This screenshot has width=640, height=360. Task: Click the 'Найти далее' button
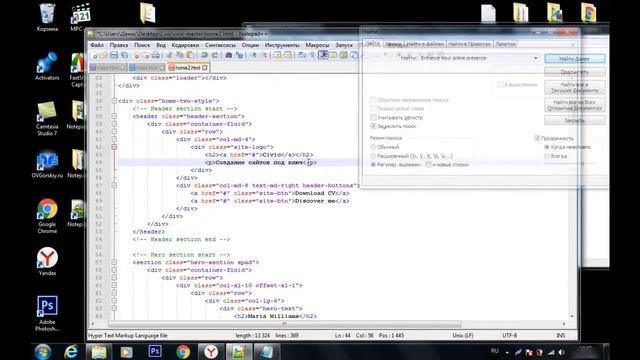[574, 59]
